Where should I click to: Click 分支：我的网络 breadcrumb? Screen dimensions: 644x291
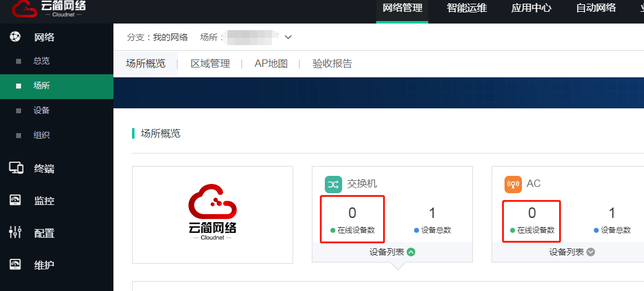click(x=157, y=37)
